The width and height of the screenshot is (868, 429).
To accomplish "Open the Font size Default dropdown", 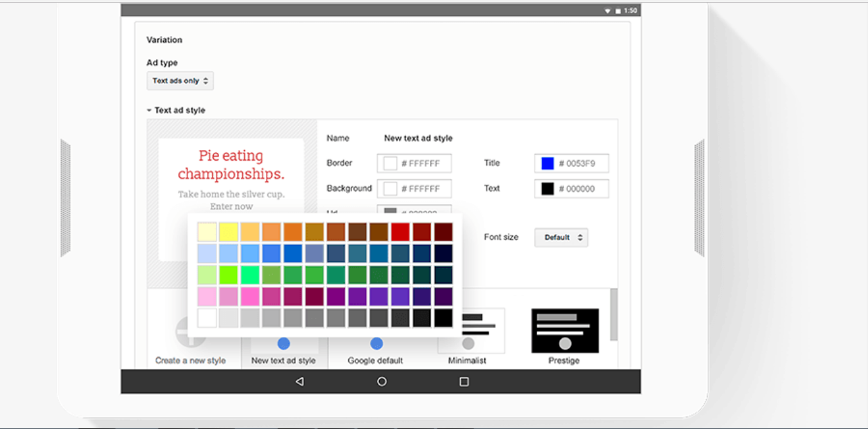I will click(x=561, y=237).
